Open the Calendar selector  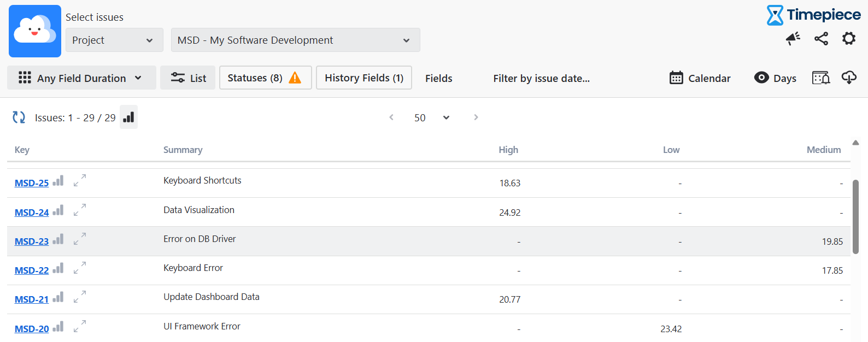tap(700, 78)
